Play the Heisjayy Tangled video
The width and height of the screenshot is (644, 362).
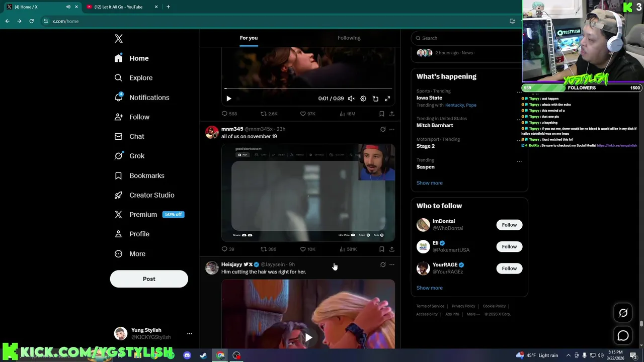(x=308, y=337)
